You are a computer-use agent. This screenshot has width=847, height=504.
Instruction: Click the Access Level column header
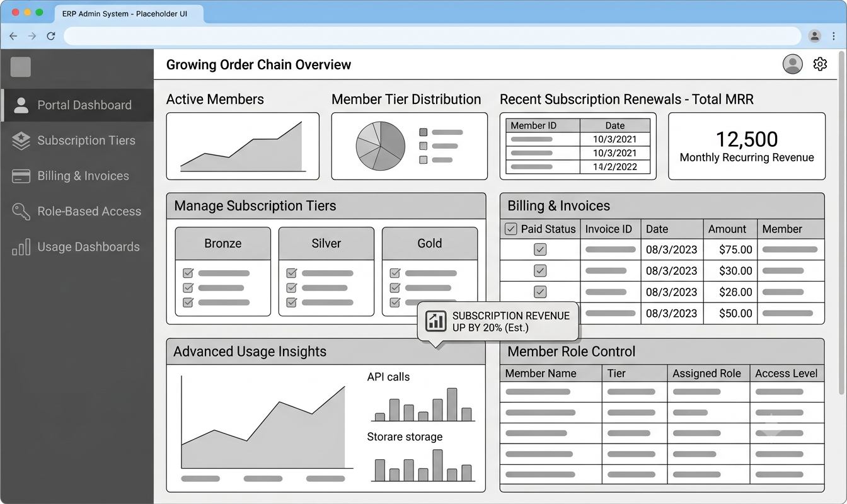coord(786,373)
